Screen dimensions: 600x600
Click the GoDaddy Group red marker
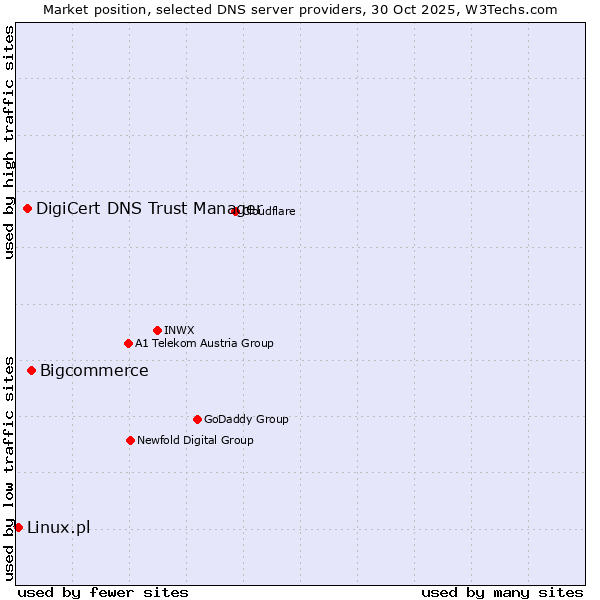click(197, 419)
